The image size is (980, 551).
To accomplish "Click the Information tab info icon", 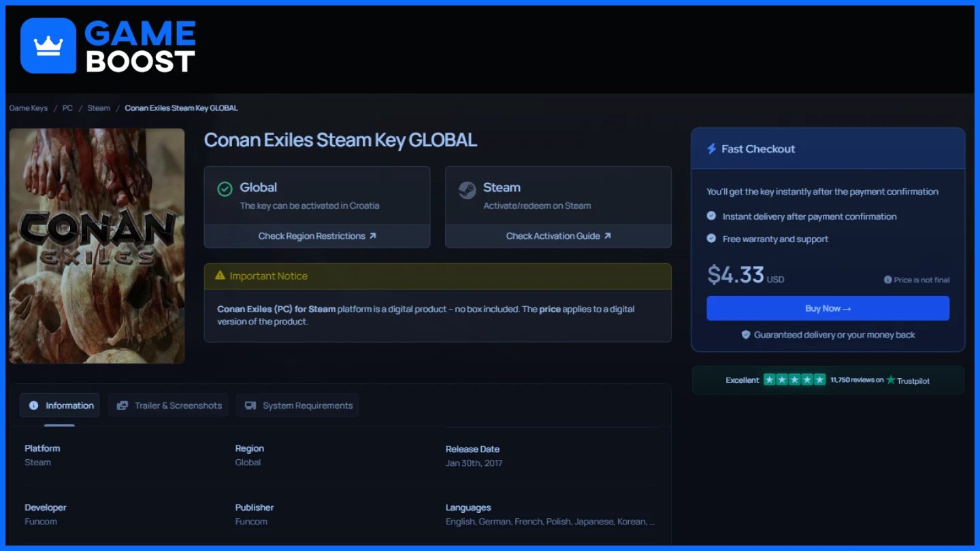I will (33, 405).
